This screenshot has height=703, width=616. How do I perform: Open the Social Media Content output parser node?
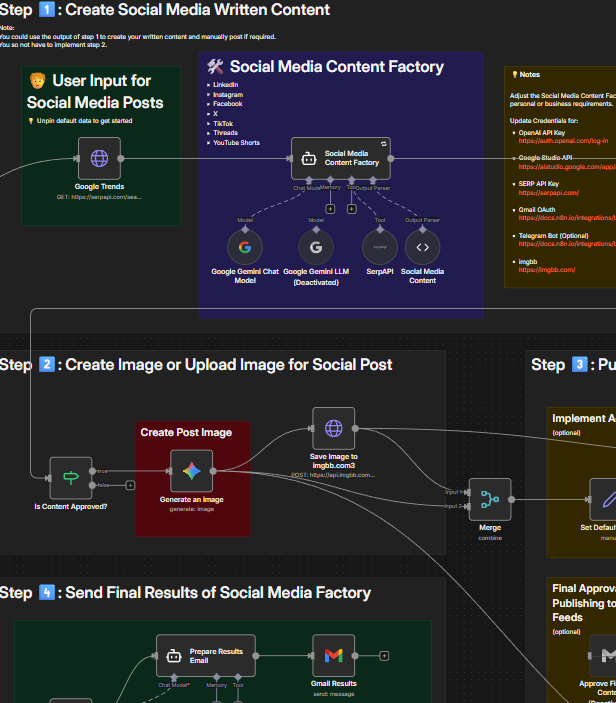[422, 246]
